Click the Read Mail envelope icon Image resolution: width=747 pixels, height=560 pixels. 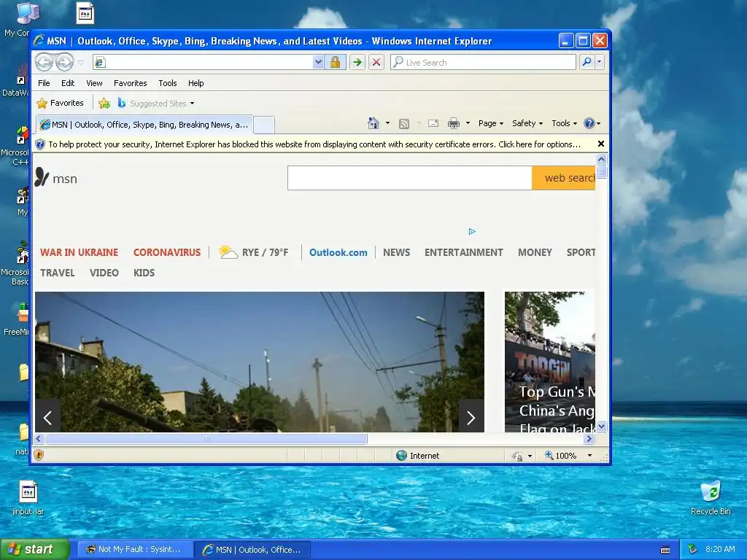click(x=433, y=123)
